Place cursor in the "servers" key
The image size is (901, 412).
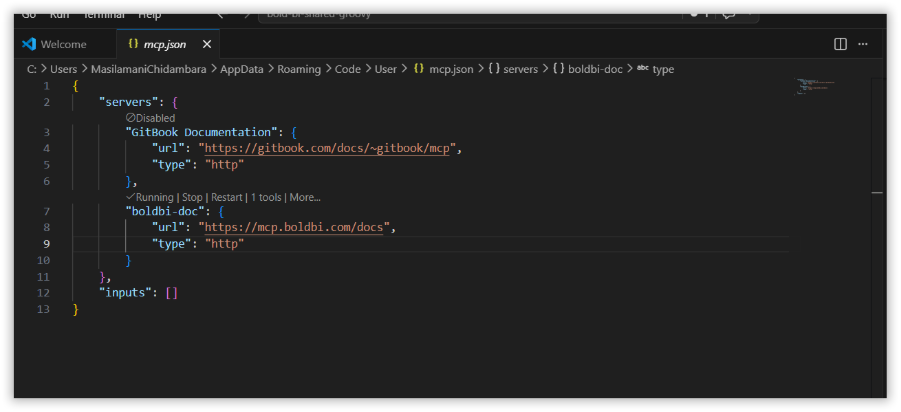[x=129, y=102]
